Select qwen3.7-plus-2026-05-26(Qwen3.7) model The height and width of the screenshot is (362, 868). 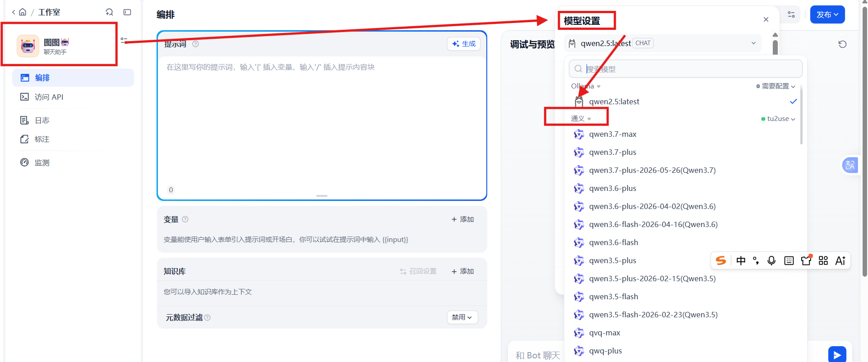685,170
